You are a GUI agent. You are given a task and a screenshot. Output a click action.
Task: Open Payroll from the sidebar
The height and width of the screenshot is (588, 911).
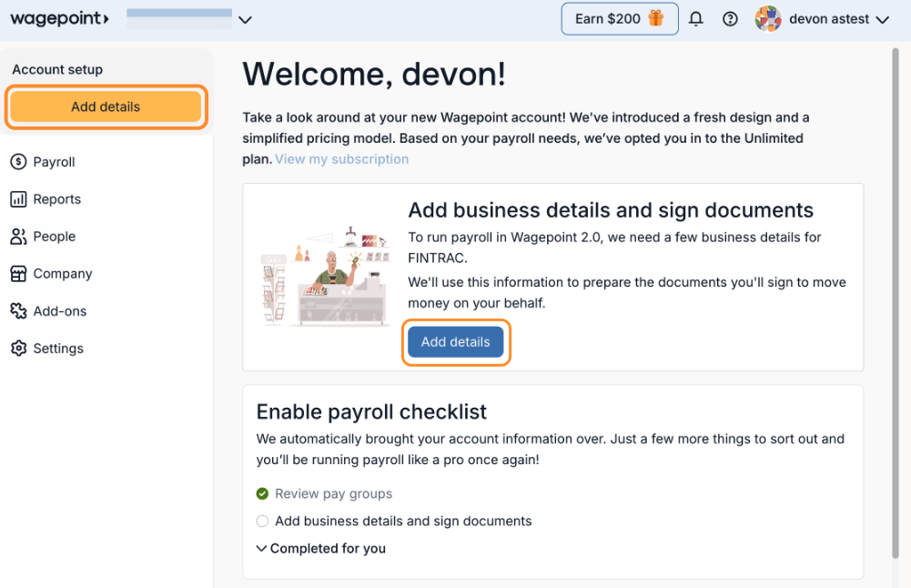(x=43, y=161)
